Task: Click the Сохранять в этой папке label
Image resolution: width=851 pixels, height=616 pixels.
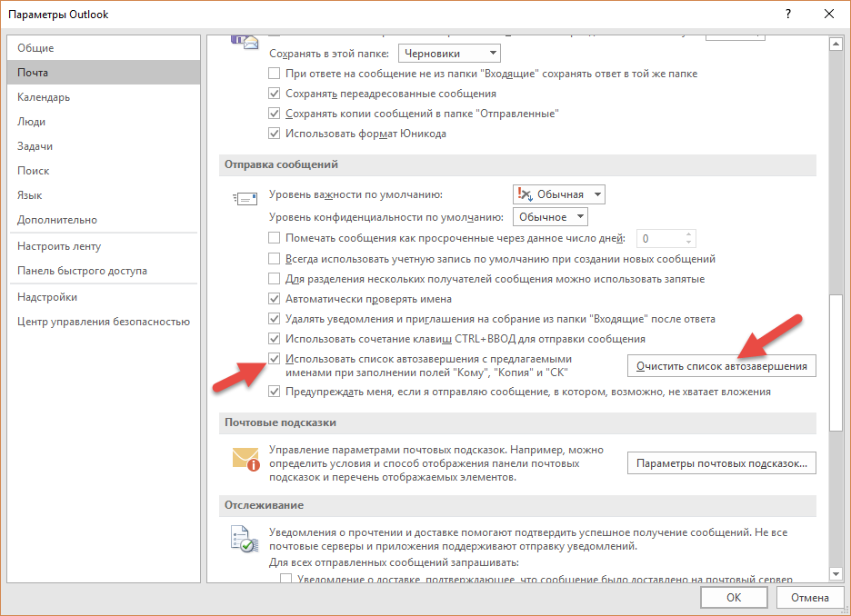Action: coord(329,54)
